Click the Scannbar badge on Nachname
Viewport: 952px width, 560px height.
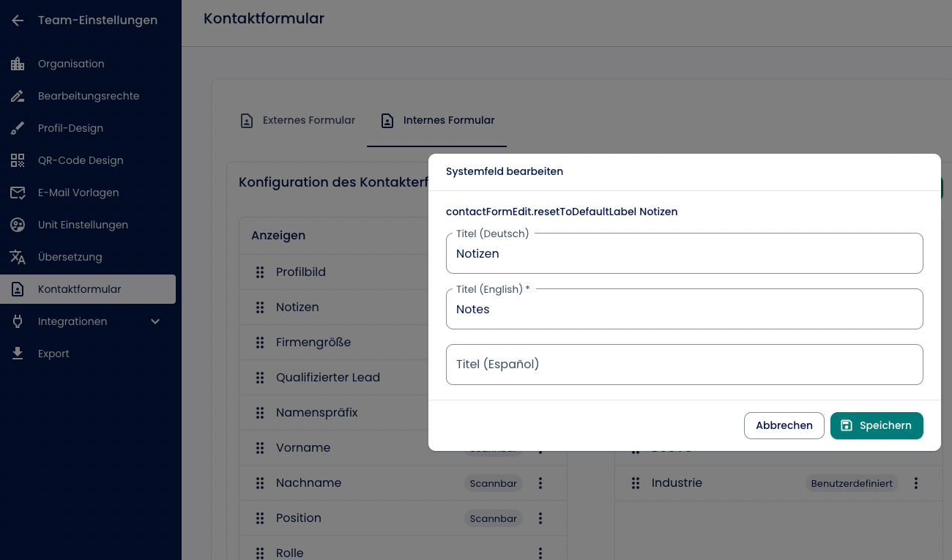point(494,483)
